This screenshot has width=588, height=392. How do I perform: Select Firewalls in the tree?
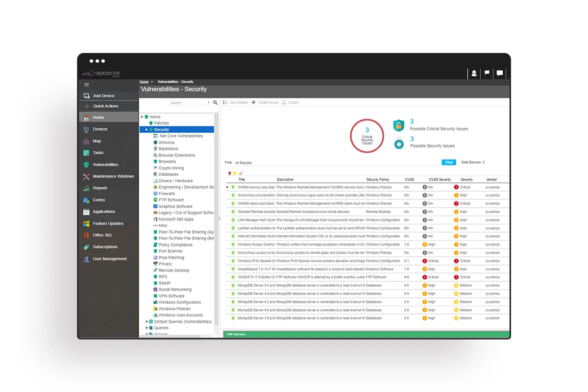pos(167,194)
